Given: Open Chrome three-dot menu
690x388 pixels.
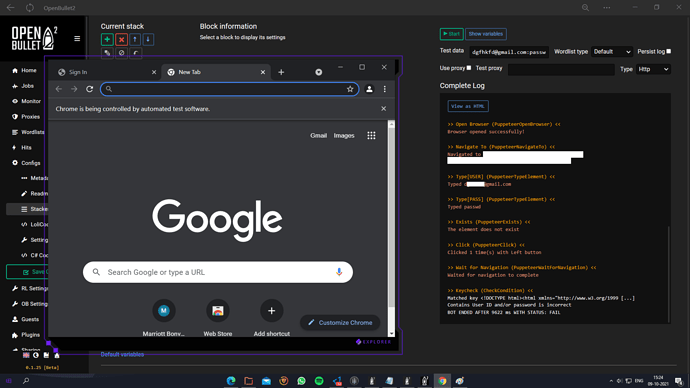Looking at the screenshot, I should click(x=385, y=89).
